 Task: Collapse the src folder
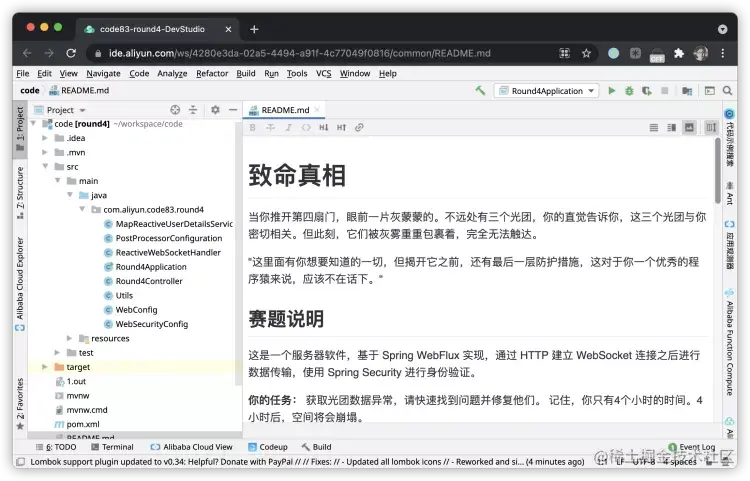(x=45, y=166)
